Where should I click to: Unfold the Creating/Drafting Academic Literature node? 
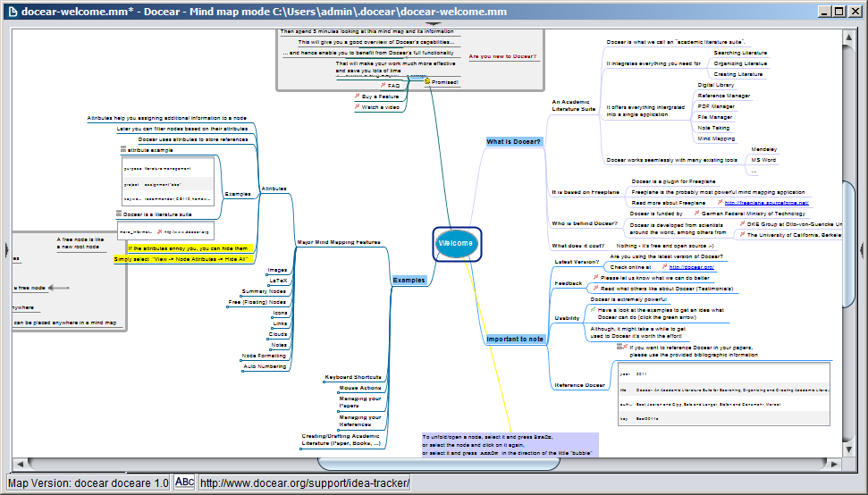coord(300,449)
